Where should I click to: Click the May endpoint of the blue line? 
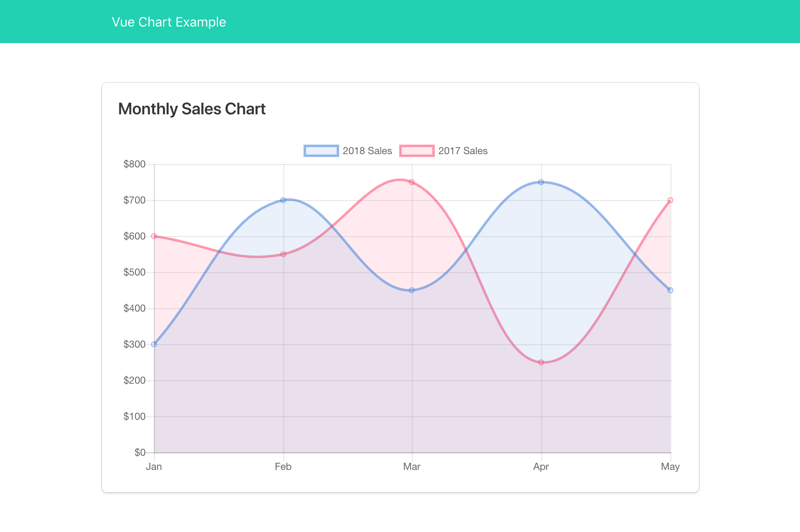[670, 290]
